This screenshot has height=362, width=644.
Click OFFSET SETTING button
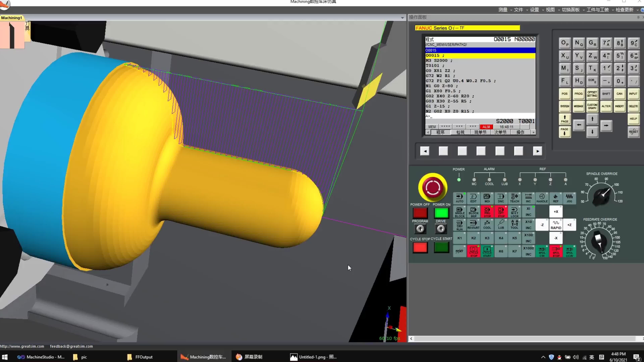pos(592,94)
